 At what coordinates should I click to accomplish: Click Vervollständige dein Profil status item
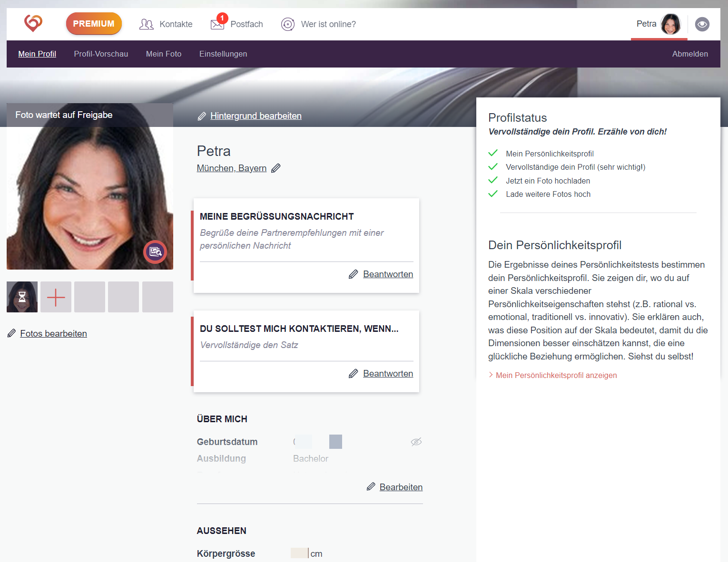575,167
